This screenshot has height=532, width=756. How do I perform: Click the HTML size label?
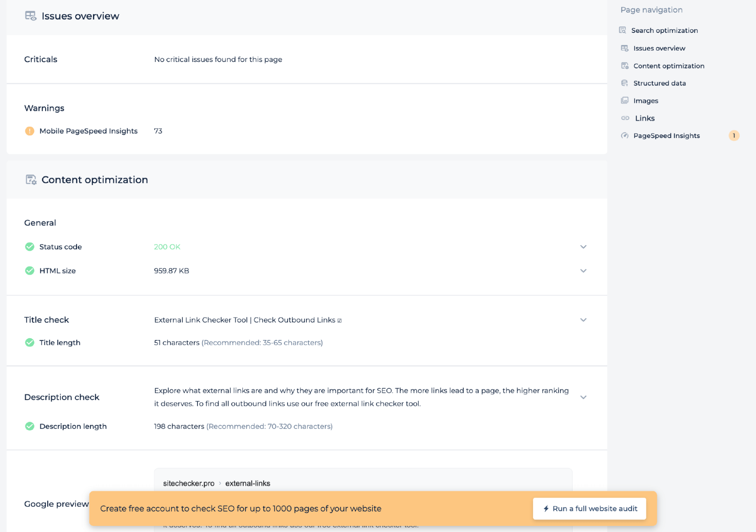[x=57, y=271]
